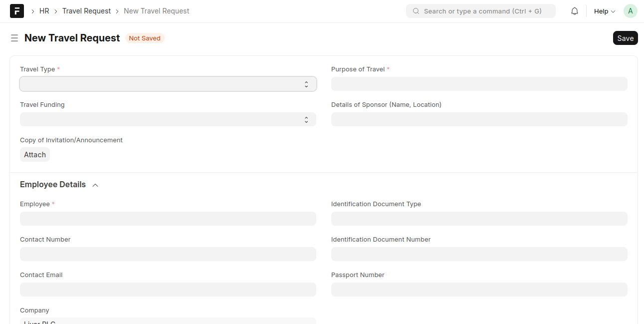
Task: Open the notifications bell icon
Action: pos(575,11)
